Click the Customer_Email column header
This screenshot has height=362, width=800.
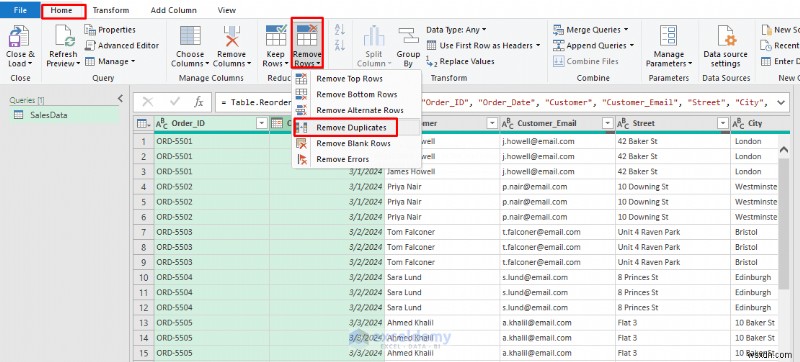(x=557, y=123)
